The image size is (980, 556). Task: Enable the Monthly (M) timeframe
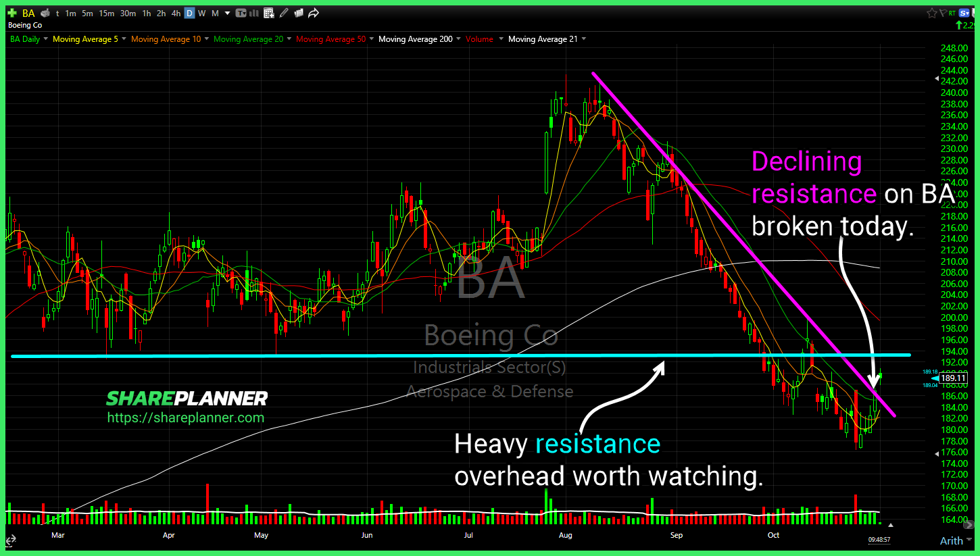point(214,13)
